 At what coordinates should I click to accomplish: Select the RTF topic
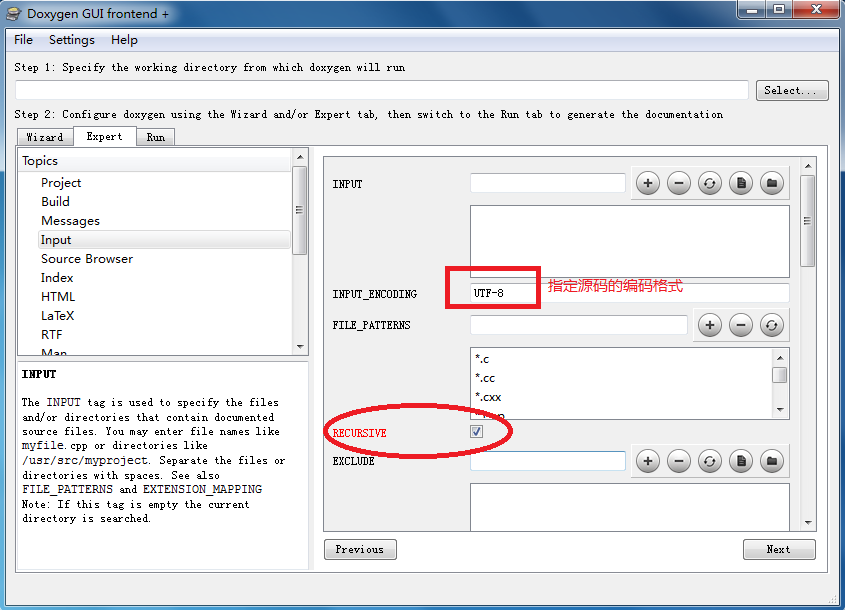coord(52,335)
